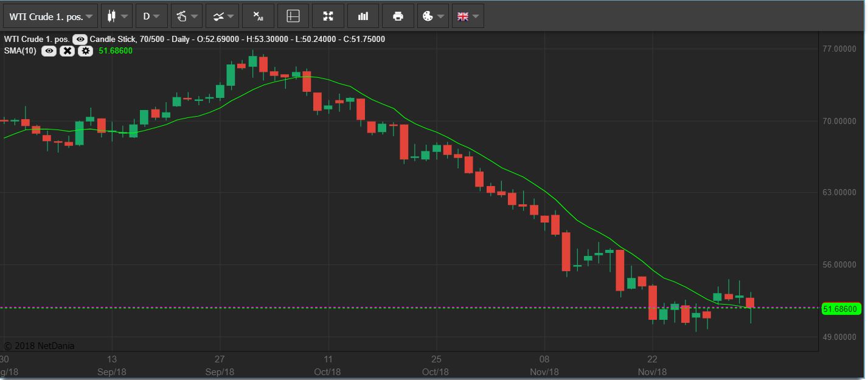The height and width of the screenshot is (380, 868).
Task: Open the color theme palette menu
Action: pos(432,16)
